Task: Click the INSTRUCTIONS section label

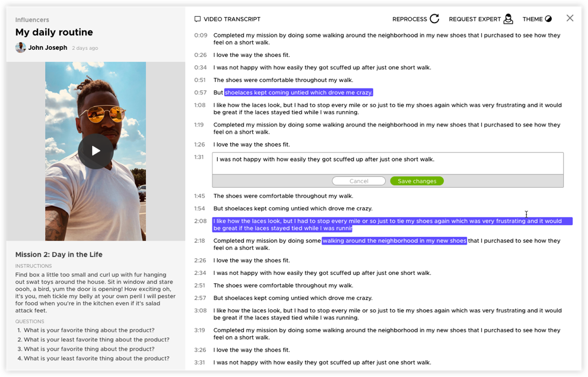Action: (33, 266)
